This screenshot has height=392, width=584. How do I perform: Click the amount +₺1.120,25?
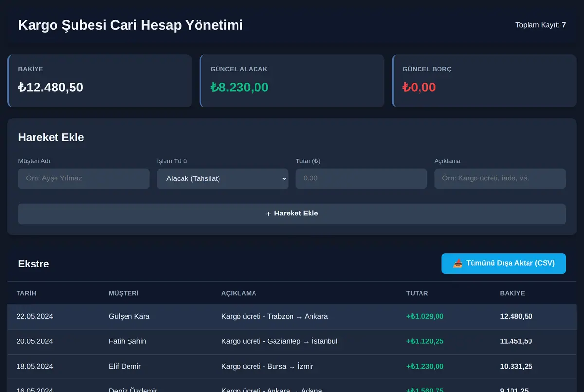coord(425,341)
